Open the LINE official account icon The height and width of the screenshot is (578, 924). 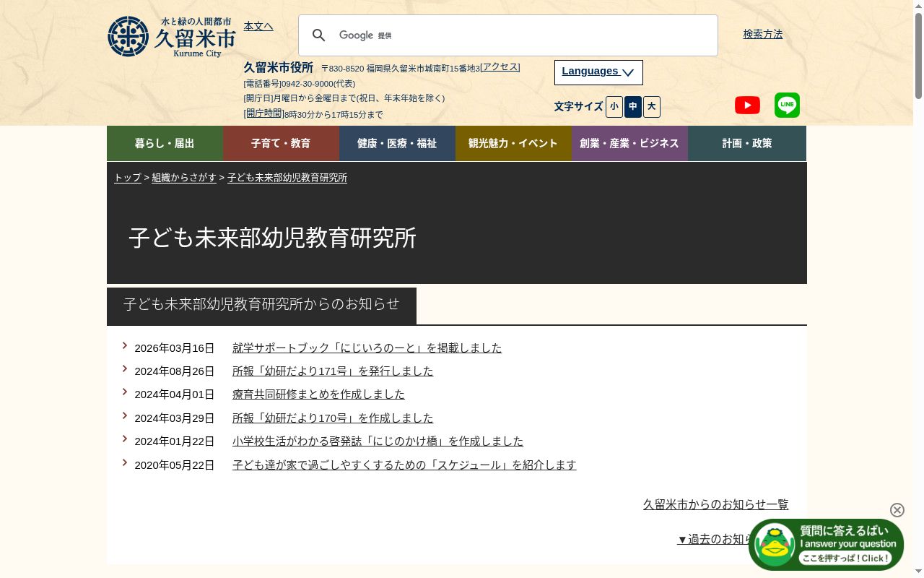[x=787, y=105]
